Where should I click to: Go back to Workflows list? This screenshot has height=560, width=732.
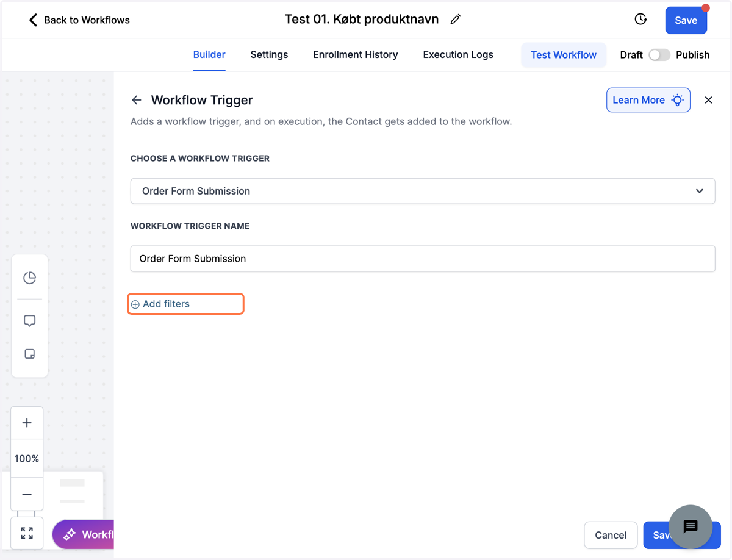coord(79,20)
